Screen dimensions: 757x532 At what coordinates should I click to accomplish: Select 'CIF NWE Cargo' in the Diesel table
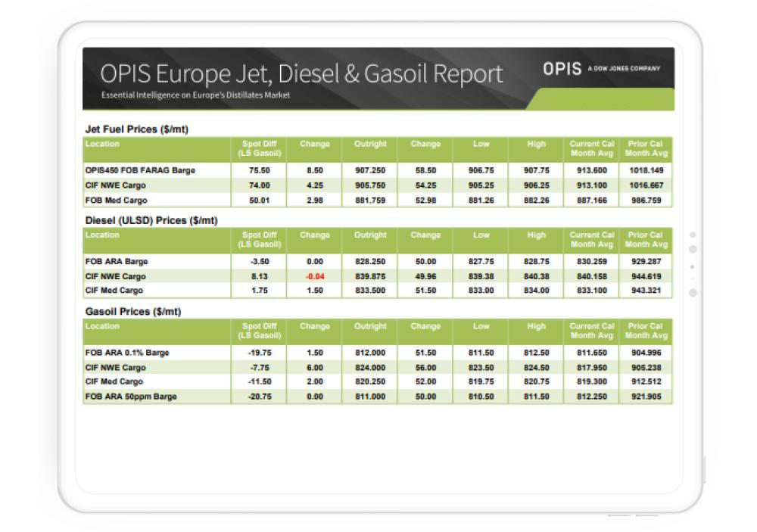pyautogui.click(x=115, y=277)
